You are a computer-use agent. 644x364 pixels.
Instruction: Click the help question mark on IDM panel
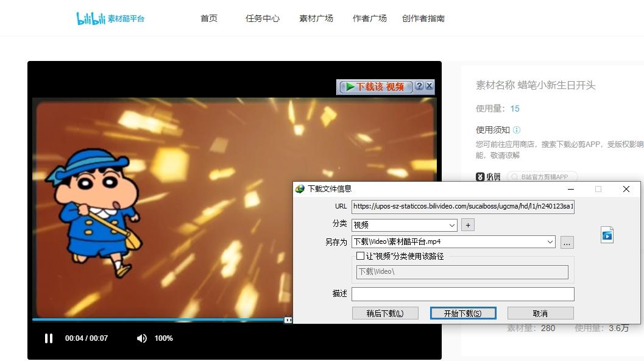coord(419,86)
